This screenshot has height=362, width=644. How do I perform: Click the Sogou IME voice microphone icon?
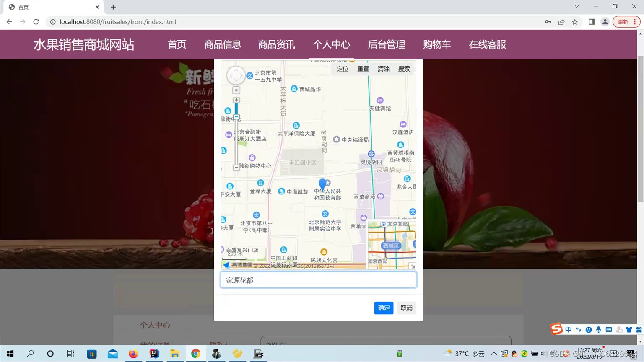[599, 330]
